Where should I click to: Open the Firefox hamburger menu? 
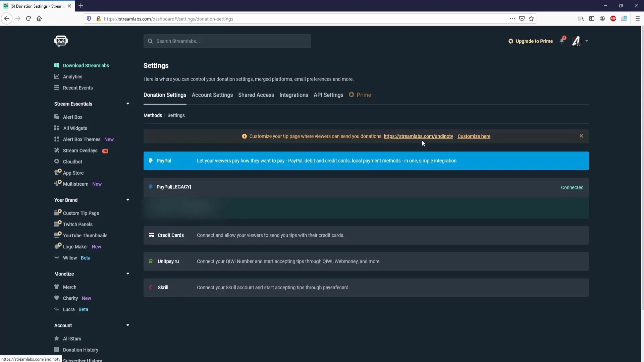coord(638,19)
